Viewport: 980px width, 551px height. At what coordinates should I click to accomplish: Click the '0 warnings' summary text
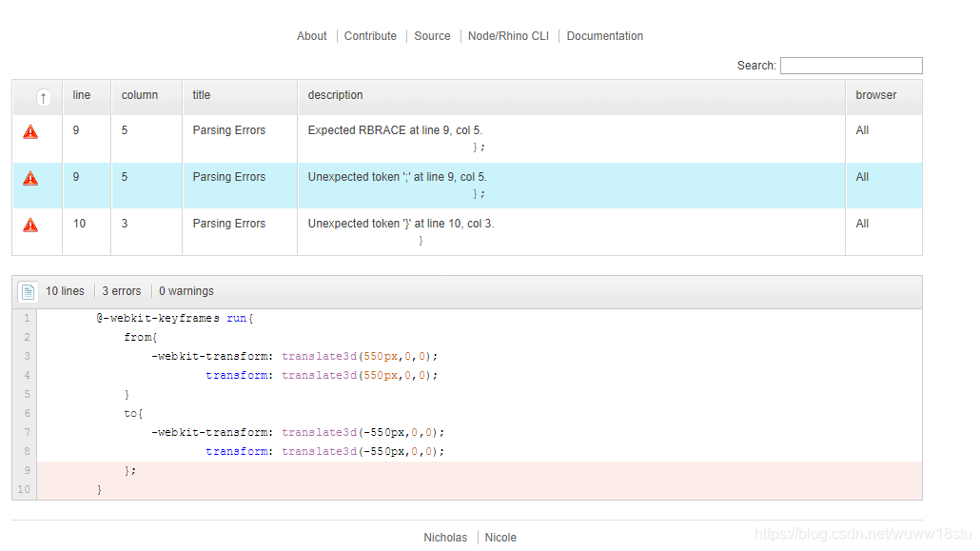tap(186, 291)
